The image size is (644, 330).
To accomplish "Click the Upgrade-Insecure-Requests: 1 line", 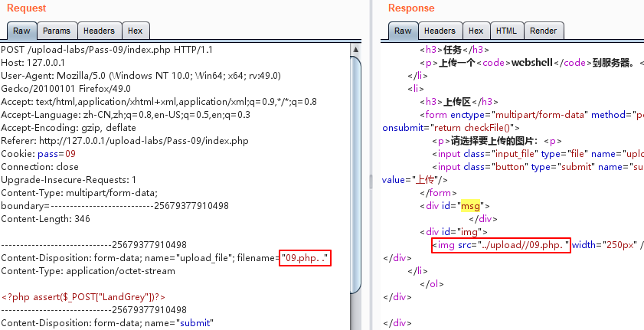I will [69, 180].
